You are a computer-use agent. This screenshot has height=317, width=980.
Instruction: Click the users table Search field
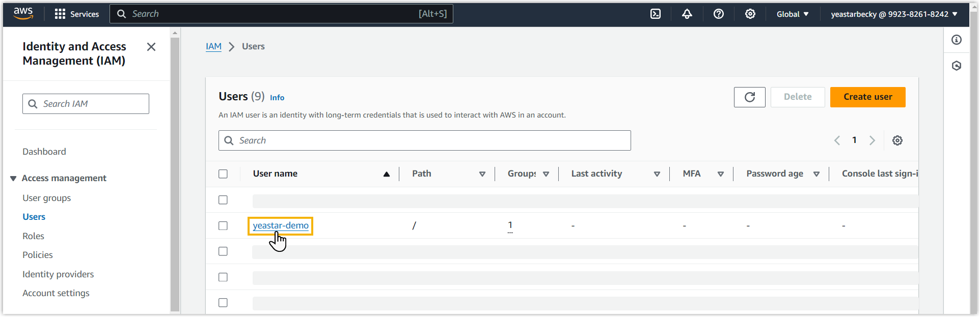pos(424,140)
